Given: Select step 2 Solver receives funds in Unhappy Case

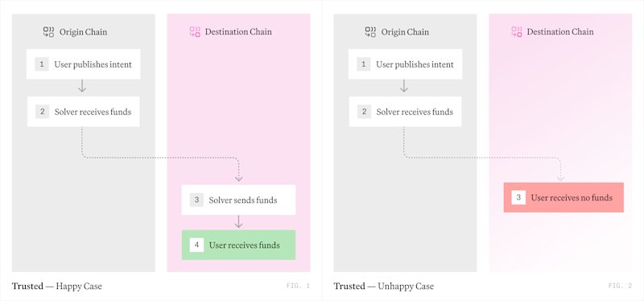Looking at the screenshot, I should [406, 112].
